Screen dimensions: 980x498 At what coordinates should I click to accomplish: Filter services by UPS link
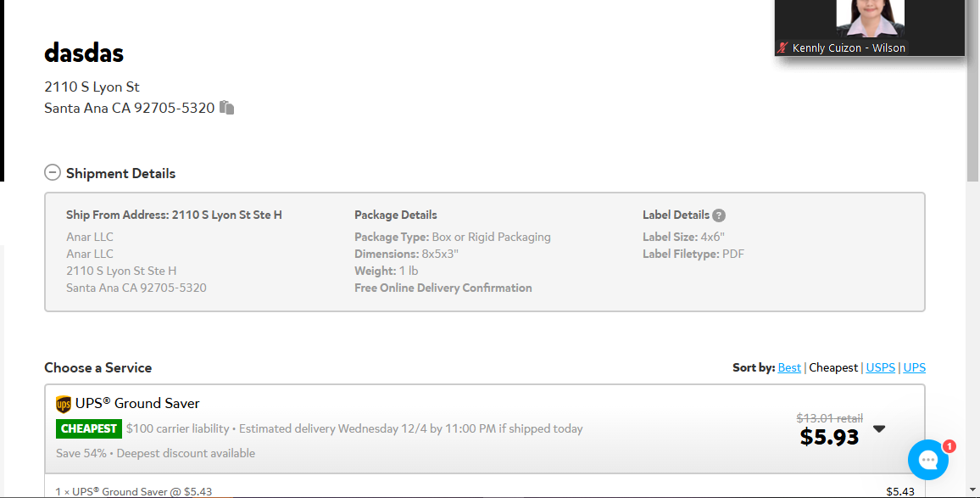(x=915, y=367)
